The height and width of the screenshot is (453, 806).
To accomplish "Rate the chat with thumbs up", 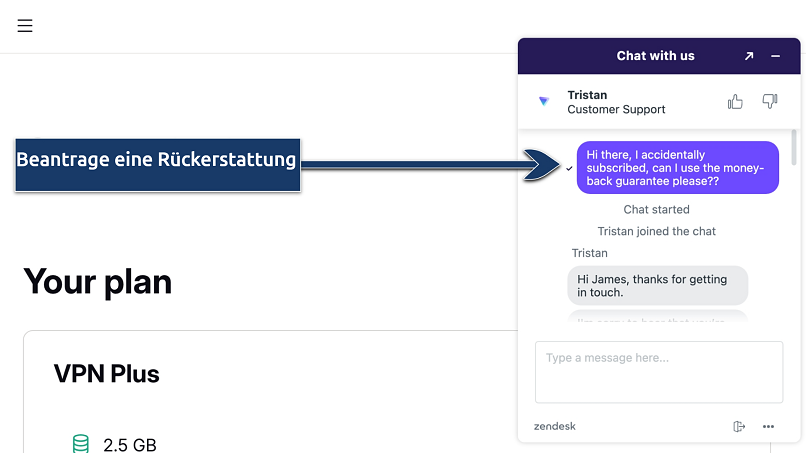I will tap(735, 101).
